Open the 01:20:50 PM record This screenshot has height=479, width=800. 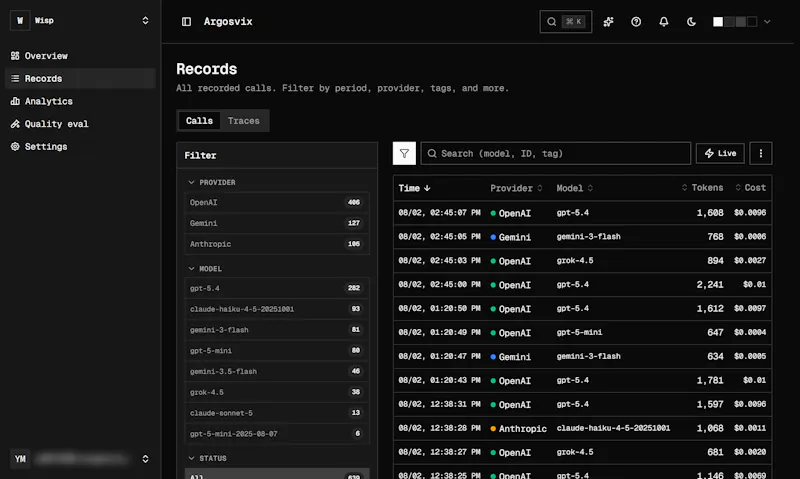coord(582,309)
